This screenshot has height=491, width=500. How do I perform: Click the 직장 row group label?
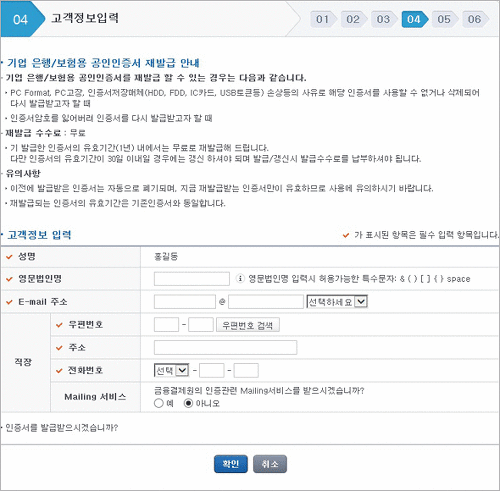click(x=23, y=362)
